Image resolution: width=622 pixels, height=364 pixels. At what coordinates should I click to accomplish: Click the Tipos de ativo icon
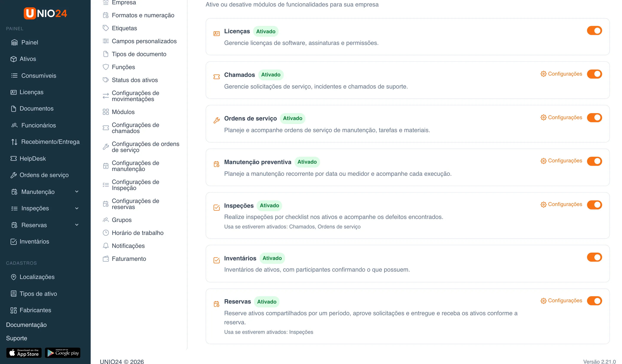[x=14, y=294]
